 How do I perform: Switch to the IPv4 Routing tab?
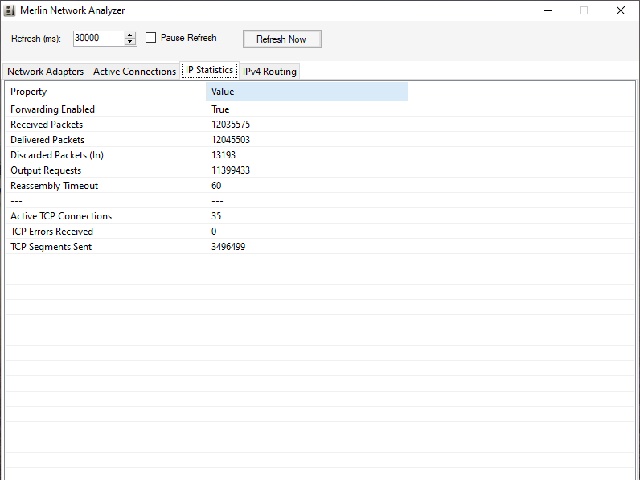270,71
